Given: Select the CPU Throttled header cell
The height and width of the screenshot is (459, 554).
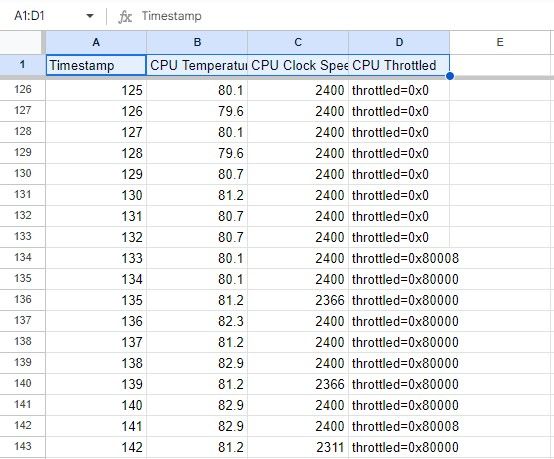Looking at the screenshot, I should point(399,65).
